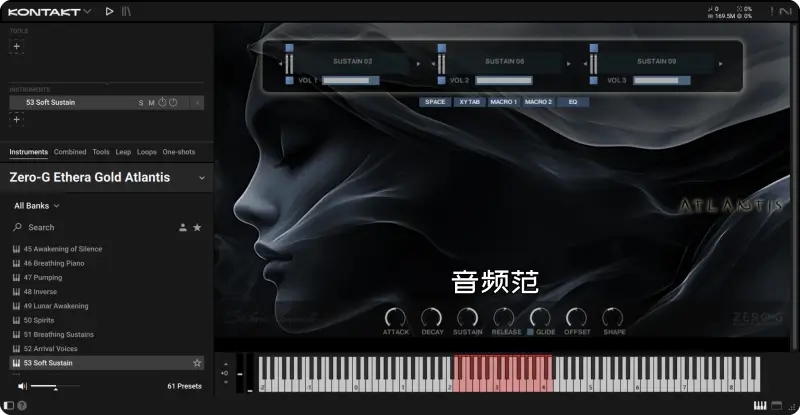
Task: Add a tool with the Tools plus button
Action: pos(16,46)
